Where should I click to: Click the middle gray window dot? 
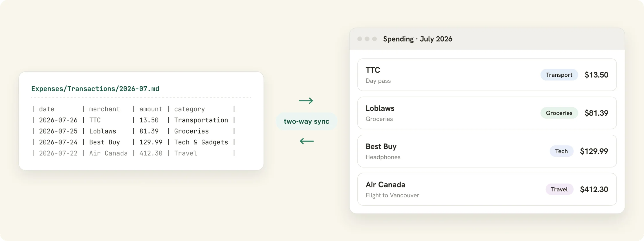(x=367, y=39)
